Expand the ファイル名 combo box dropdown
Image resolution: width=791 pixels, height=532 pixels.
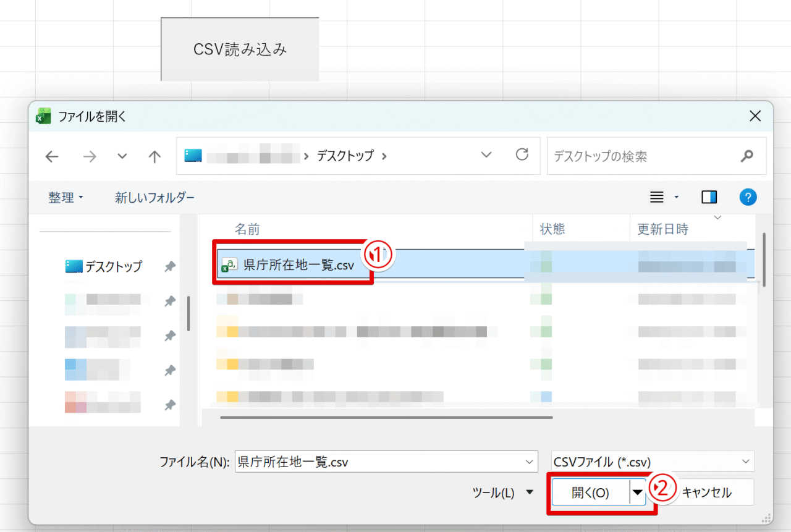tap(528, 461)
